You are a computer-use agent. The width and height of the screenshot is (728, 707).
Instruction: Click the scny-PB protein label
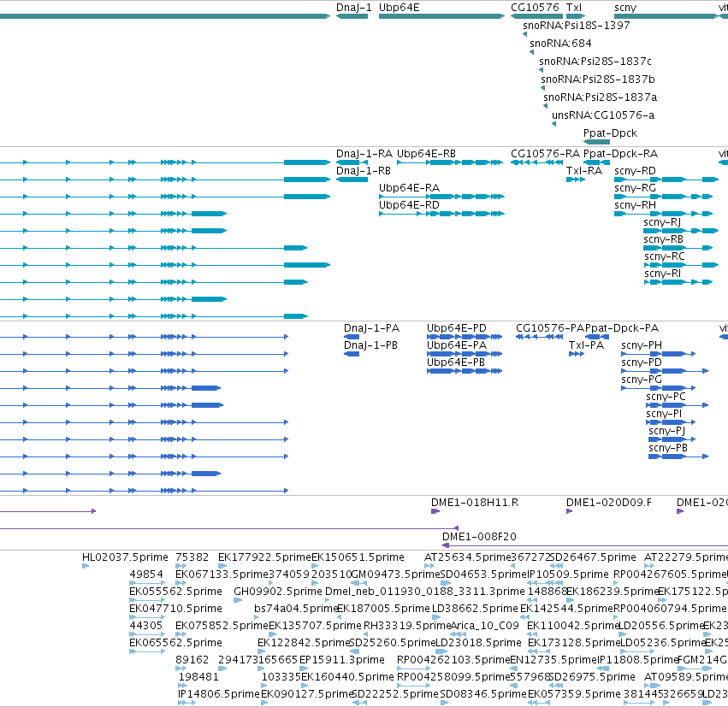668,448
